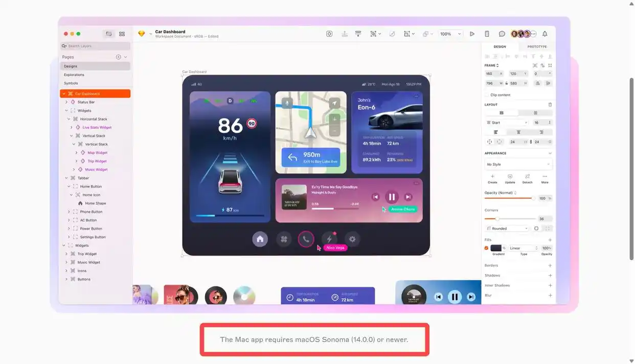This screenshot has height=364, width=635.
Task: Click the add page plus icon
Action: click(x=118, y=57)
